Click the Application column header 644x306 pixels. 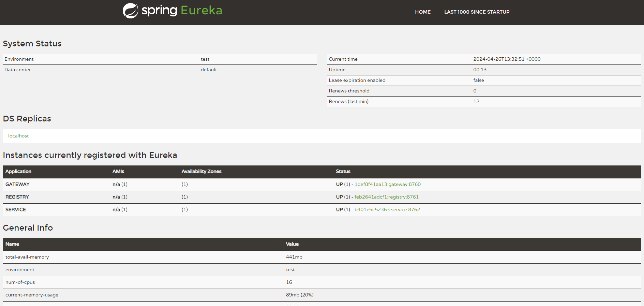pyautogui.click(x=18, y=172)
